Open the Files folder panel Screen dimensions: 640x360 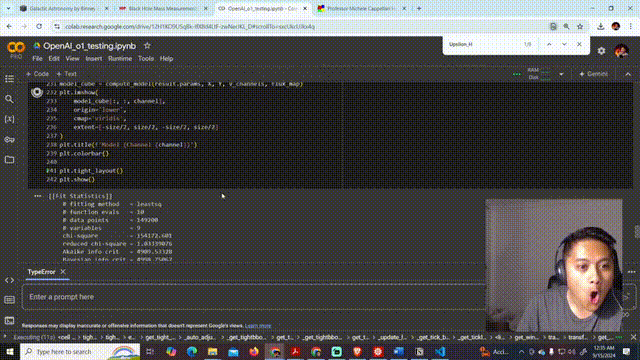(9, 160)
